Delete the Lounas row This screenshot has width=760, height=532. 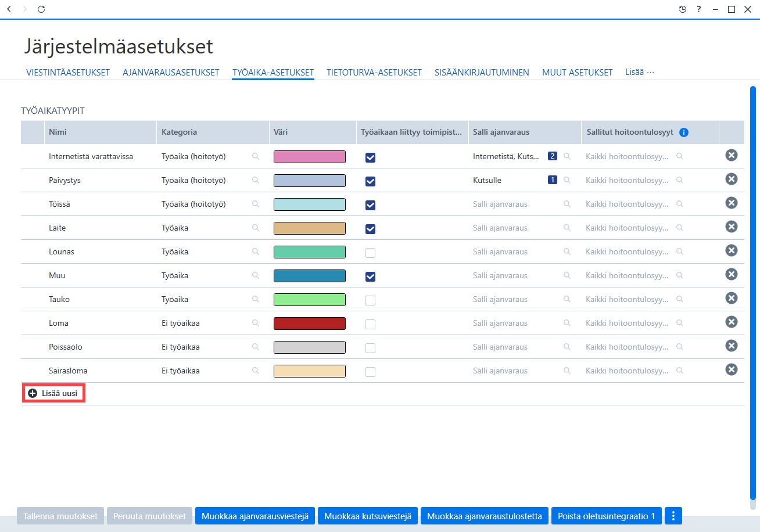pos(732,250)
